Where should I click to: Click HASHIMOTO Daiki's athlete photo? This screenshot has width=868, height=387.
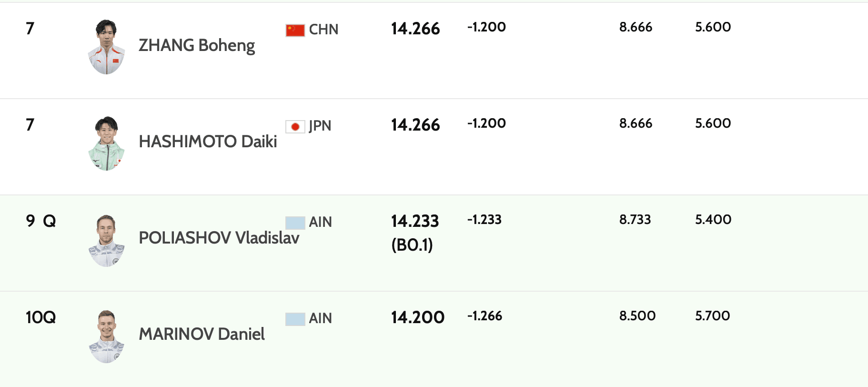point(106,143)
